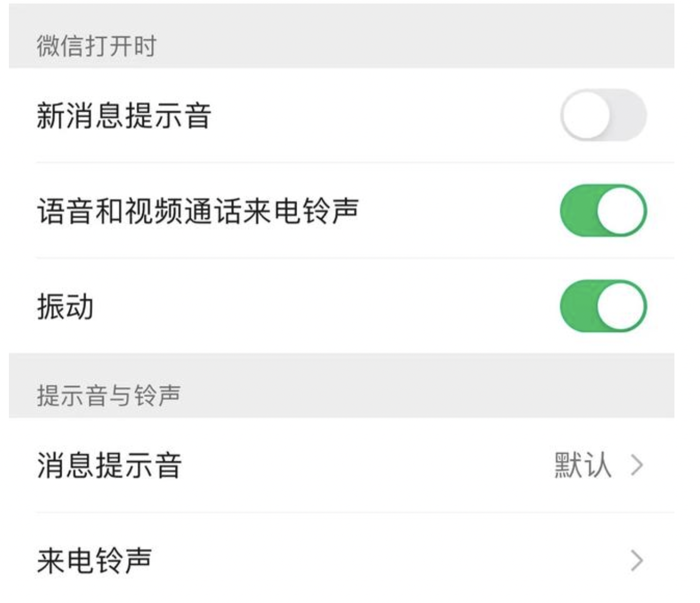Click the 微信打开时 section header

point(97,46)
